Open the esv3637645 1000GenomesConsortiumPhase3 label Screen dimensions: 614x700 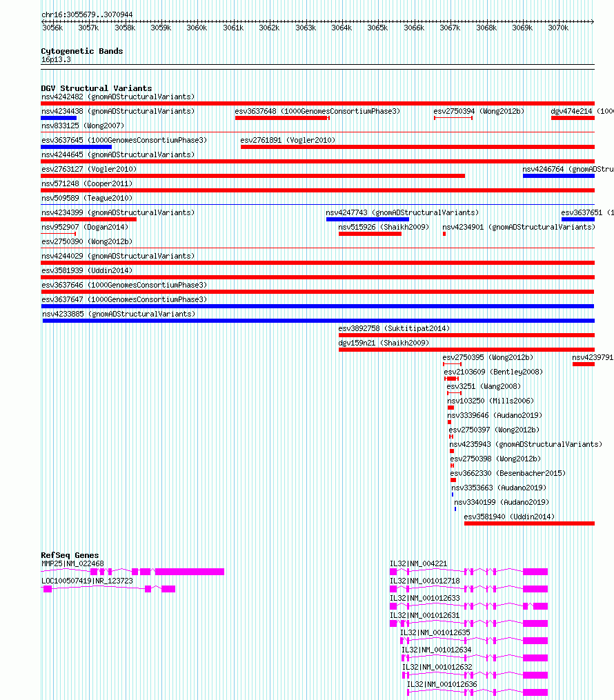[124, 140]
